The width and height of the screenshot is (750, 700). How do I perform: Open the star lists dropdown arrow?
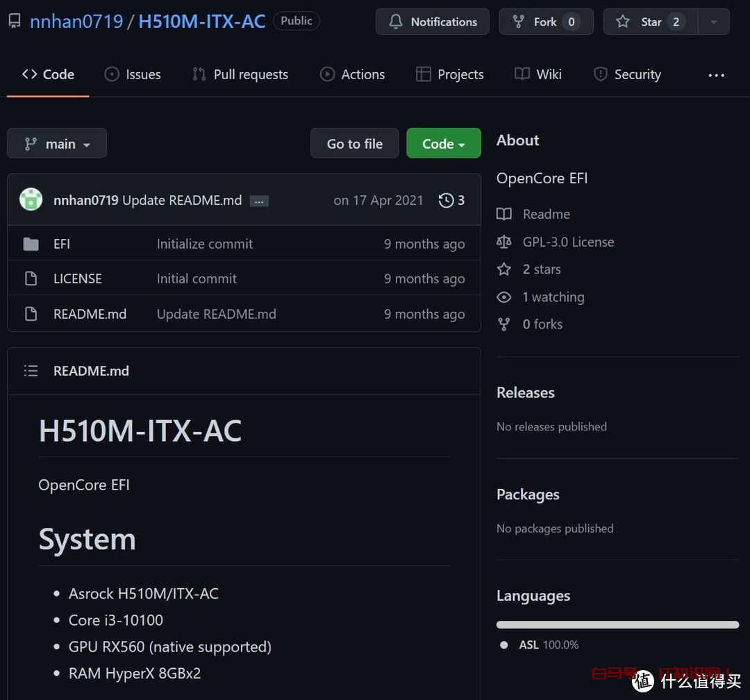pyautogui.click(x=713, y=22)
